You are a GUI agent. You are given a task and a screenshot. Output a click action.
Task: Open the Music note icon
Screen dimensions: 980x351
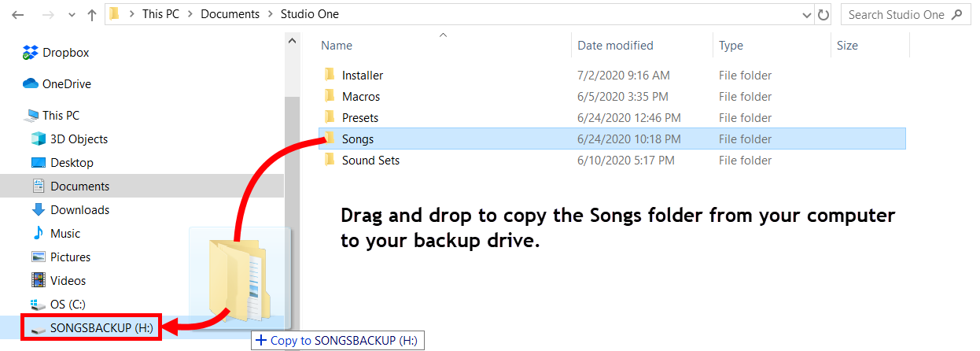pos(39,234)
